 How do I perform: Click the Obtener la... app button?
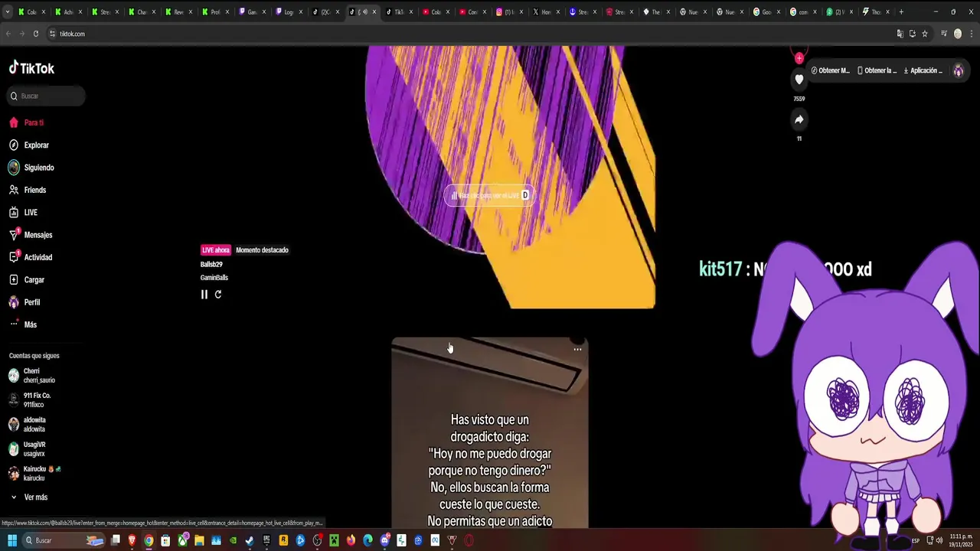pos(877,70)
